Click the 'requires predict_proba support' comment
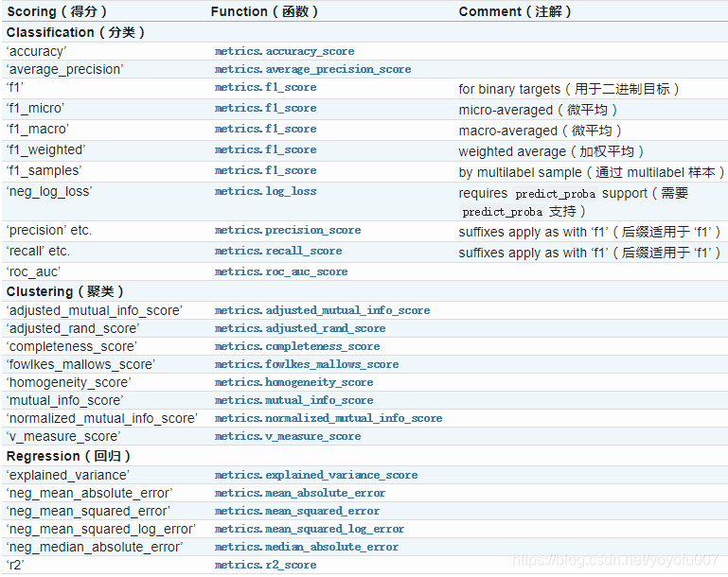The width and height of the screenshot is (728, 577). point(574,202)
